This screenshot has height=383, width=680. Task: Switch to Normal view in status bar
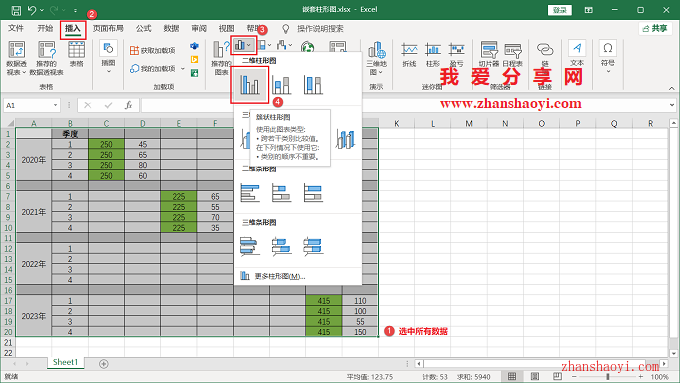[x=512, y=376]
